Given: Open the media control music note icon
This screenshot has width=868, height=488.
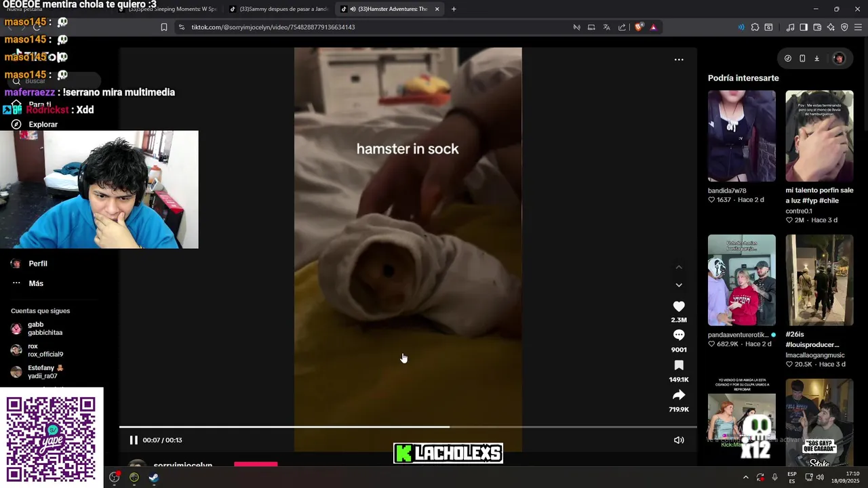Looking at the screenshot, I should point(790,27).
